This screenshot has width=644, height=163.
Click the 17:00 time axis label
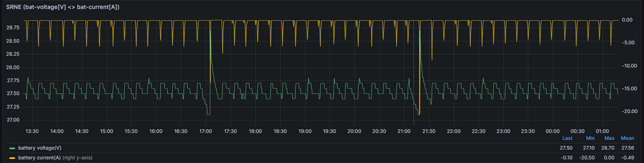pos(206,131)
